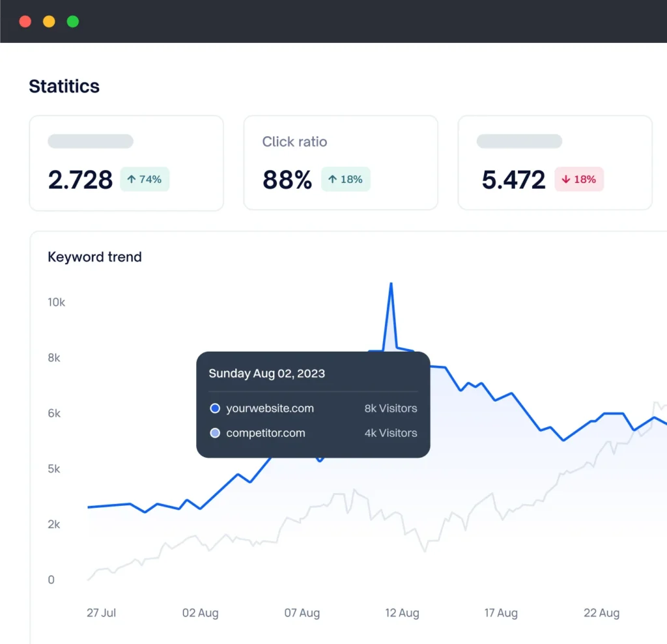Click the green maximize window button
The width and height of the screenshot is (667, 644).
pyautogui.click(x=73, y=21)
